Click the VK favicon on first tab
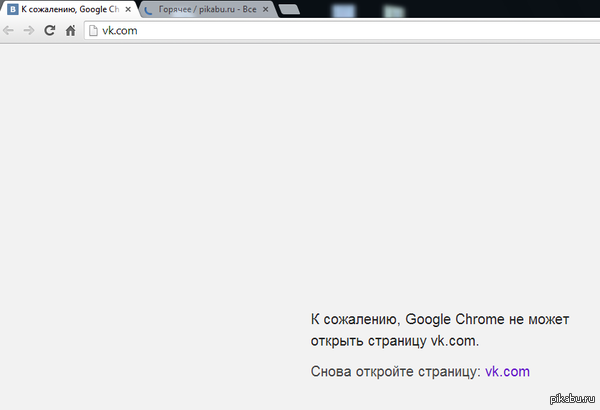The height and width of the screenshot is (410, 600). [x=12, y=9]
